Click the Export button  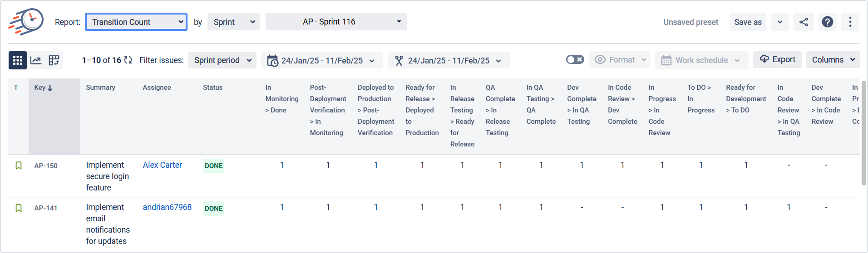pyautogui.click(x=777, y=59)
